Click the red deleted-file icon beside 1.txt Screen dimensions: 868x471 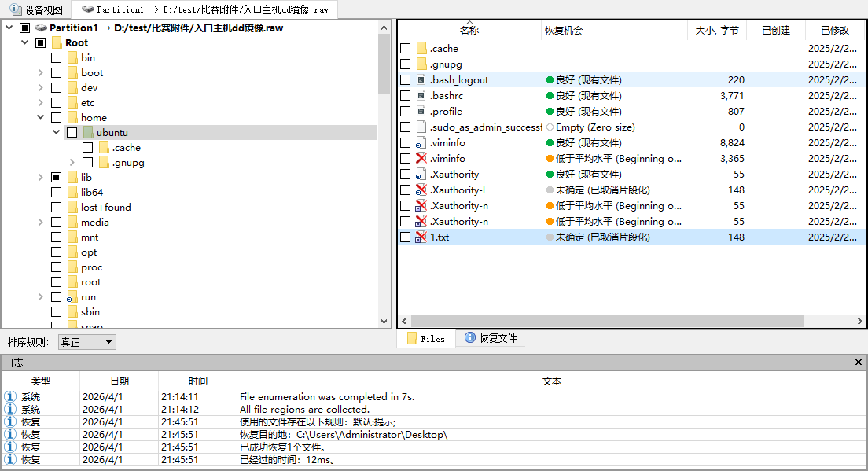(420, 237)
